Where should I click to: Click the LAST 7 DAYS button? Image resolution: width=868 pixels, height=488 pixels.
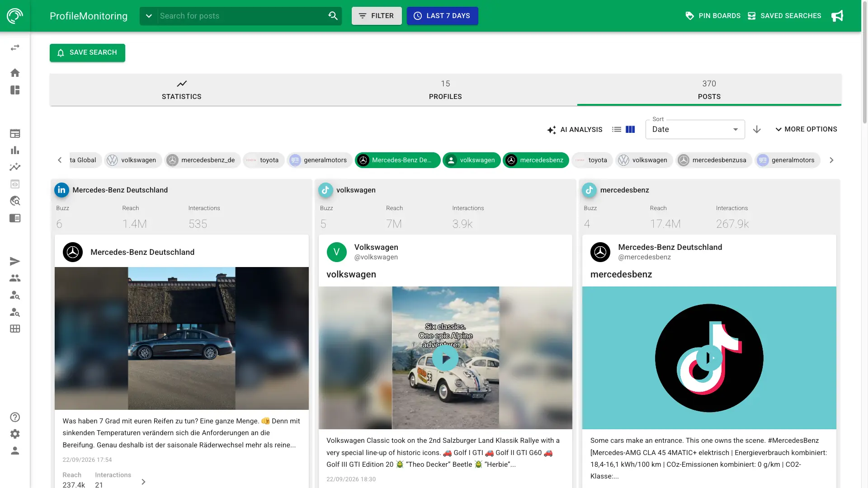click(442, 16)
